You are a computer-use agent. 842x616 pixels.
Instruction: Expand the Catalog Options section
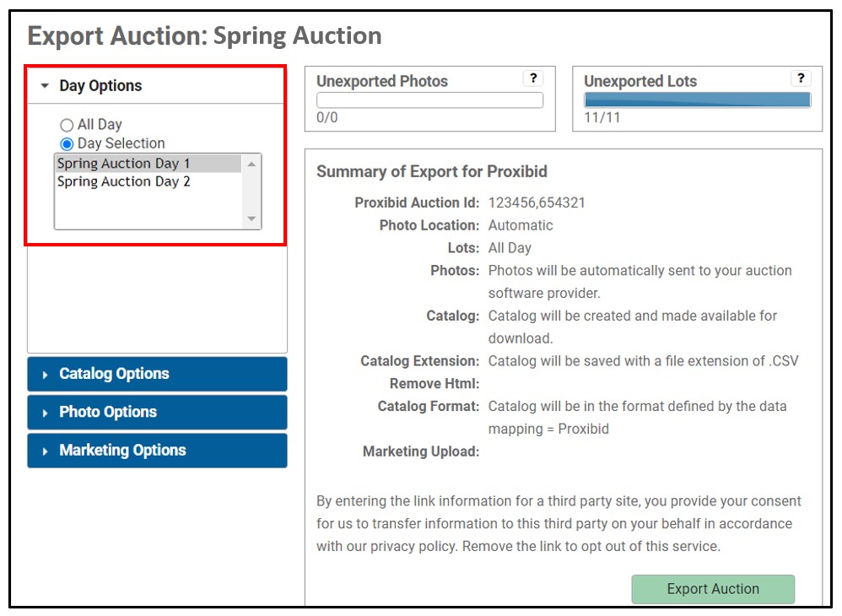coord(157,374)
